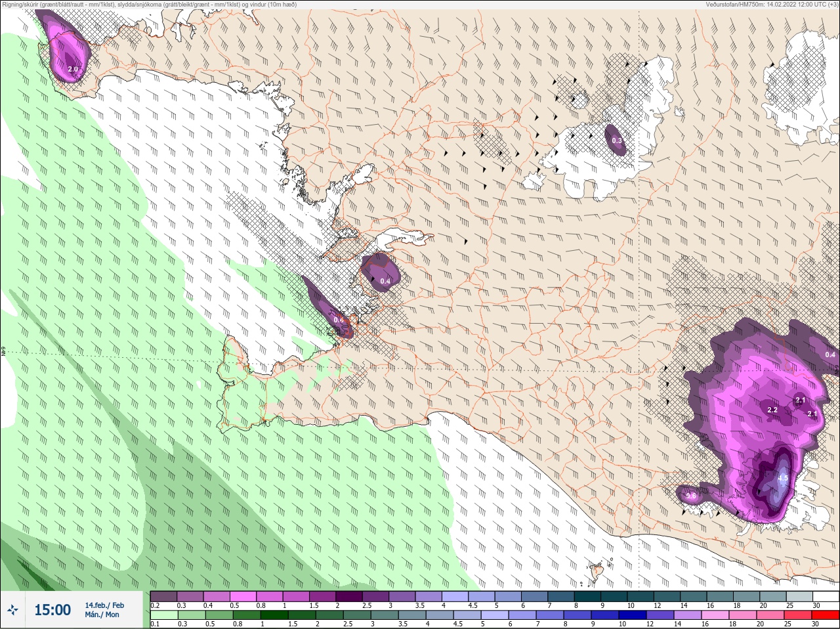
Task: Click the 2.2 precipitation value on map
Action: click(772, 410)
